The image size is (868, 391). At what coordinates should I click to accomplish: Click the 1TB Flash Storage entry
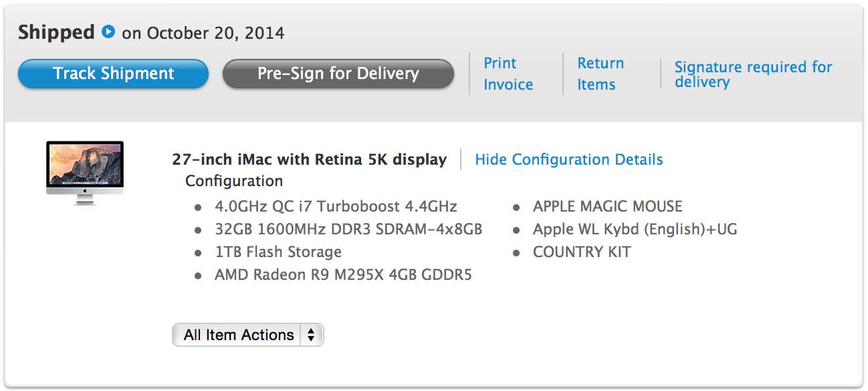click(x=278, y=252)
